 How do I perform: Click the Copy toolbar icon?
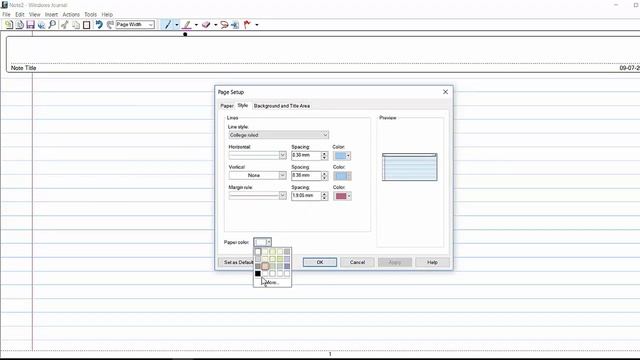click(x=76, y=25)
